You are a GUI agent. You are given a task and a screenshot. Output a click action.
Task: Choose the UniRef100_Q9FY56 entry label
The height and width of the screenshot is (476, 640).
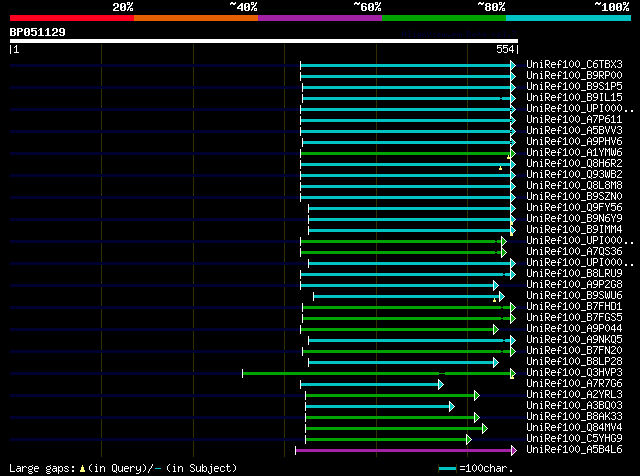coord(574,208)
